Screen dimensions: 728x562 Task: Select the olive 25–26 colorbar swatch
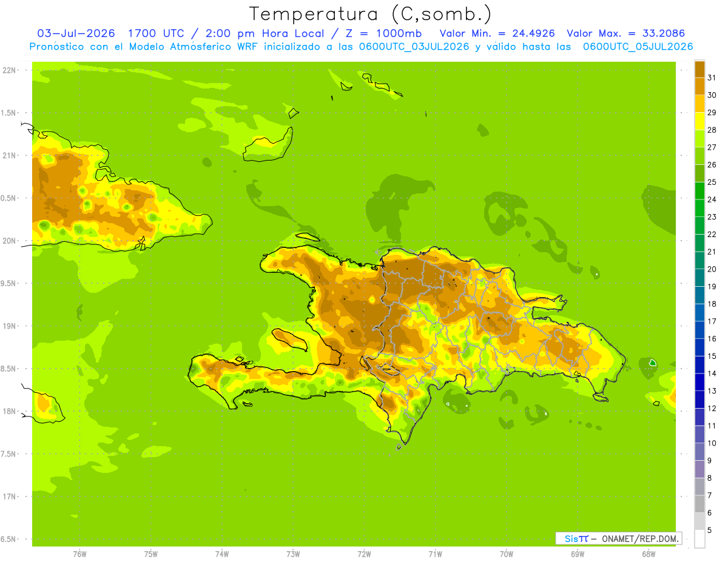tap(699, 173)
